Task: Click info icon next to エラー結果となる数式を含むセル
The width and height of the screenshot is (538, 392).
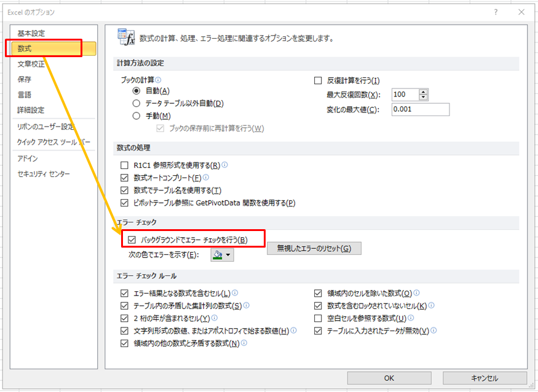Action: [x=235, y=292]
